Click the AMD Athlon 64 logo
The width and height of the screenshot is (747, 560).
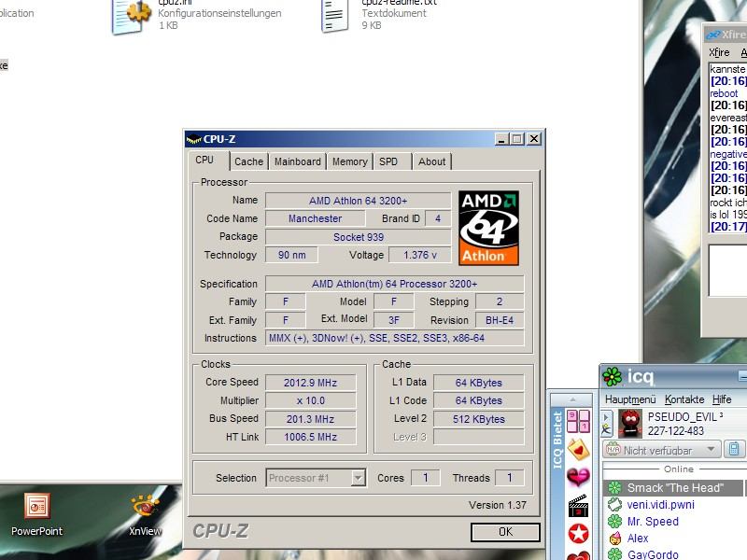point(488,228)
